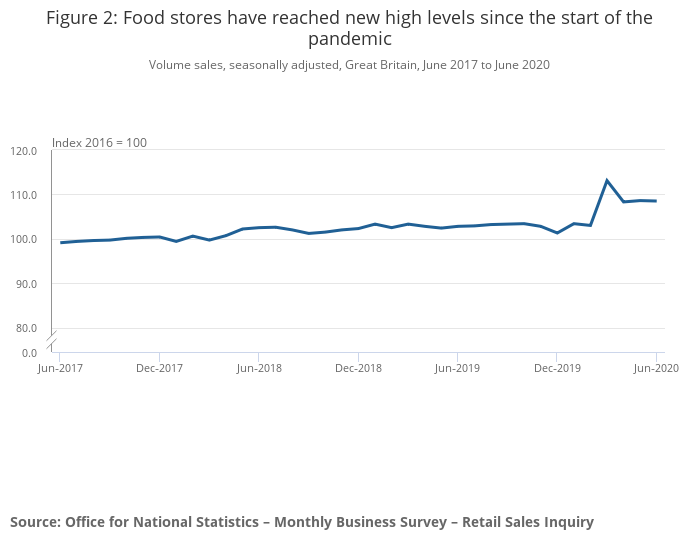
Task: Click the 80.0 y-axis label
Action: coord(27,328)
